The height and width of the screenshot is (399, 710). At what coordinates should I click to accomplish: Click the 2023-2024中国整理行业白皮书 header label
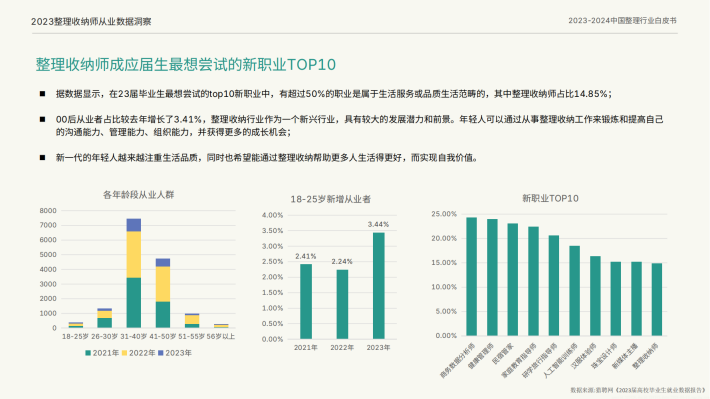point(623,20)
